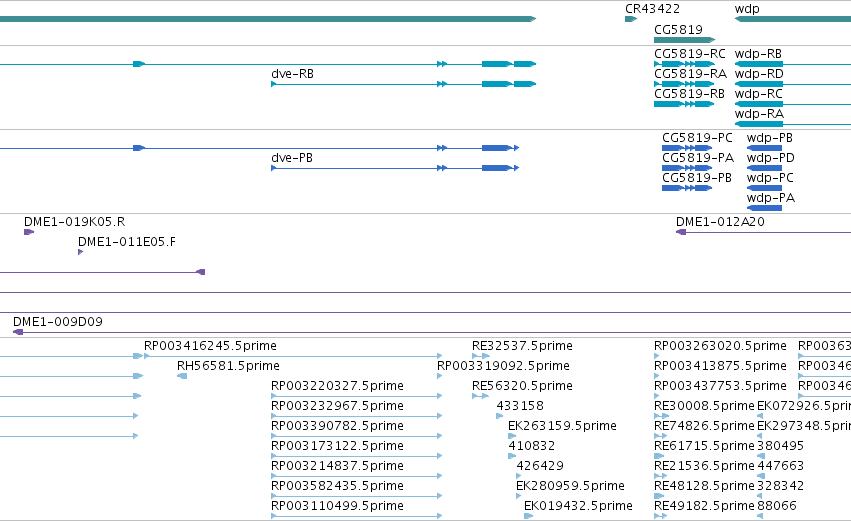Select clone DME1-012A20 label
This screenshot has width=851, height=521.
point(720,222)
